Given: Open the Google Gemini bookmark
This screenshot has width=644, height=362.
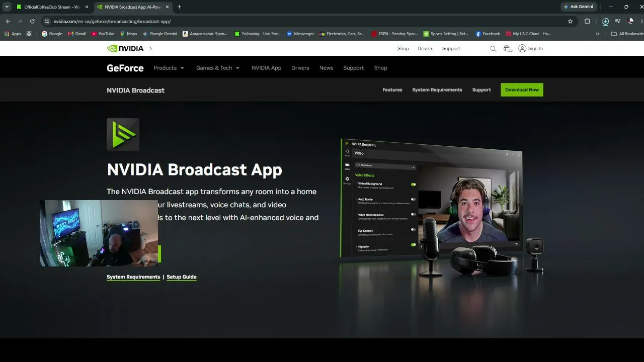Looking at the screenshot, I should 159,34.
